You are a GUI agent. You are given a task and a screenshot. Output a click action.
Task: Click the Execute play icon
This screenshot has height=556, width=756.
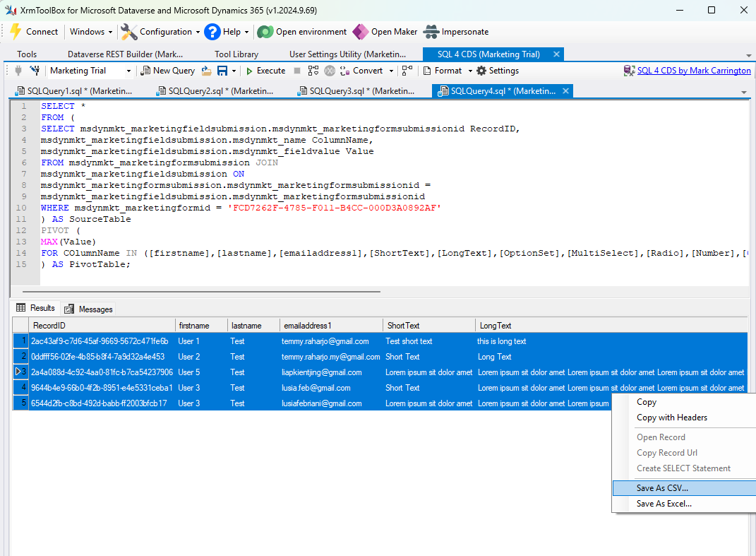249,71
